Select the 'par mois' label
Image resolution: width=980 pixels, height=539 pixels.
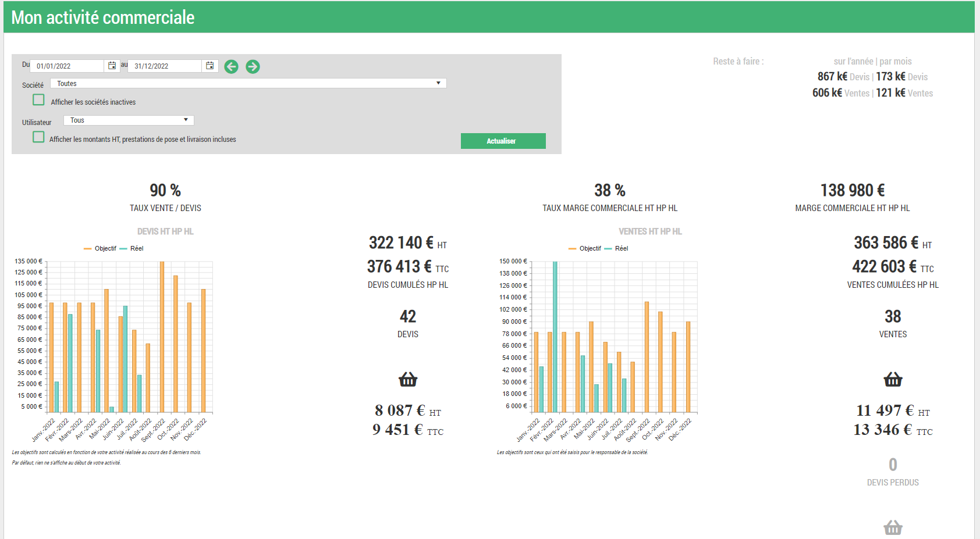[896, 62]
